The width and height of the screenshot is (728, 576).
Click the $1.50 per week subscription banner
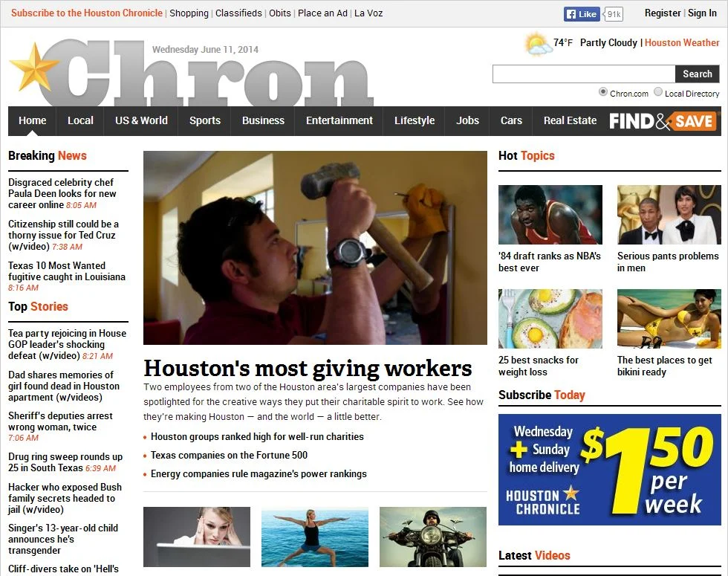click(x=610, y=470)
